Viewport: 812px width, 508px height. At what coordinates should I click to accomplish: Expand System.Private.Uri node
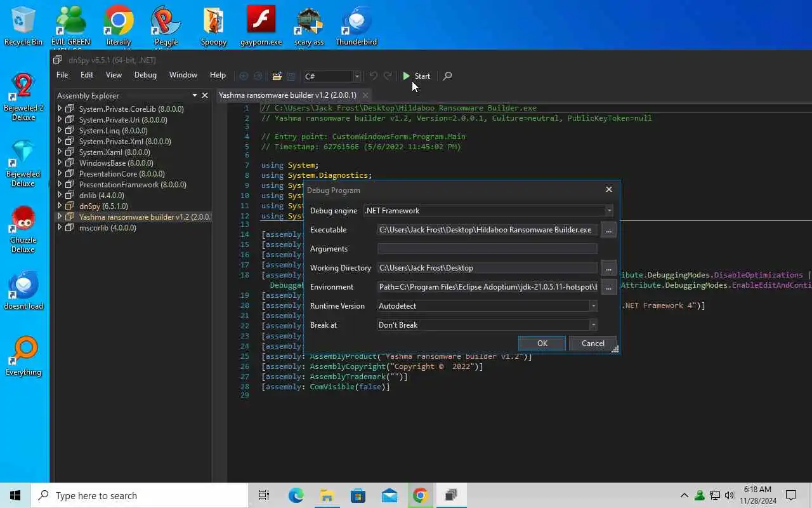[60, 119]
